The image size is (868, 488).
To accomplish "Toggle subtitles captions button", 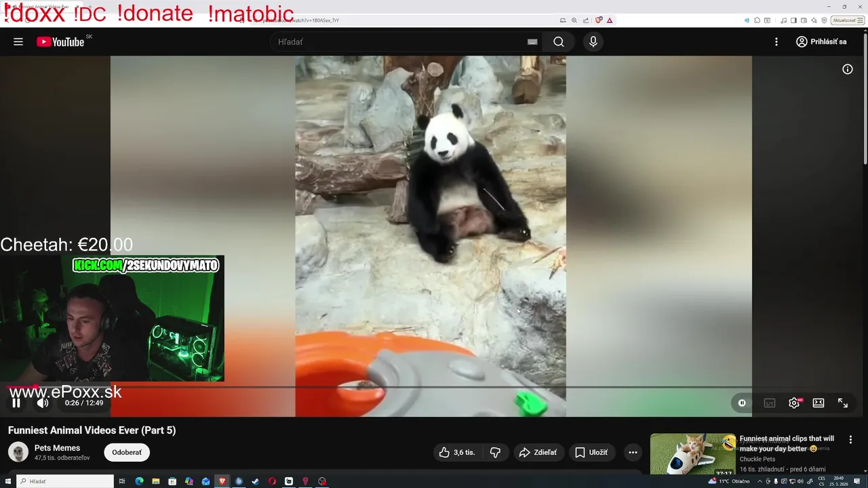I will [770, 403].
